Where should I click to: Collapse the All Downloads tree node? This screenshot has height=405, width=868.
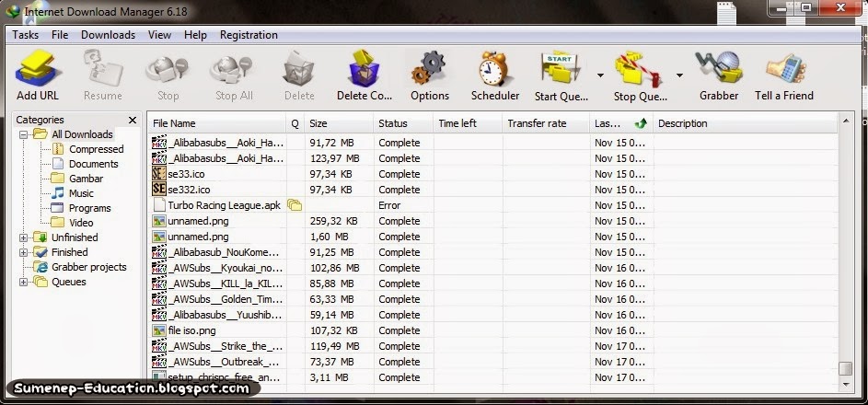click(23, 134)
